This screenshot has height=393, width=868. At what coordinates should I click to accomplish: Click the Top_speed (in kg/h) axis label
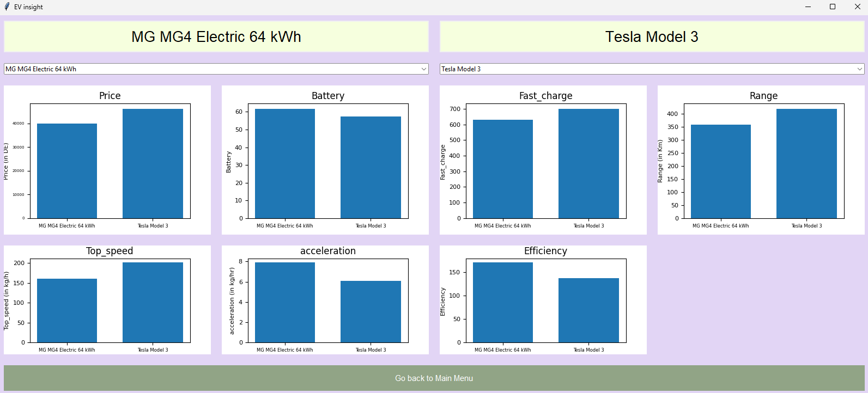tap(6, 301)
